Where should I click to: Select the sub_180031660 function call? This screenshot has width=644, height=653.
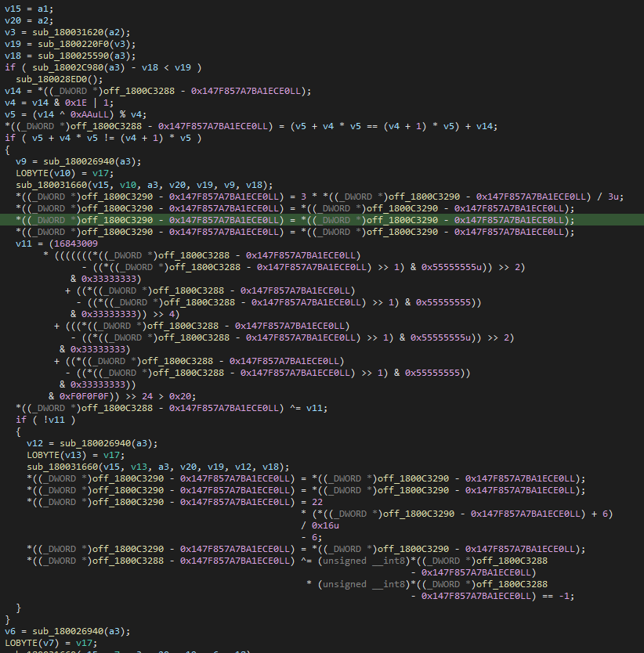[x=54, y=185]
